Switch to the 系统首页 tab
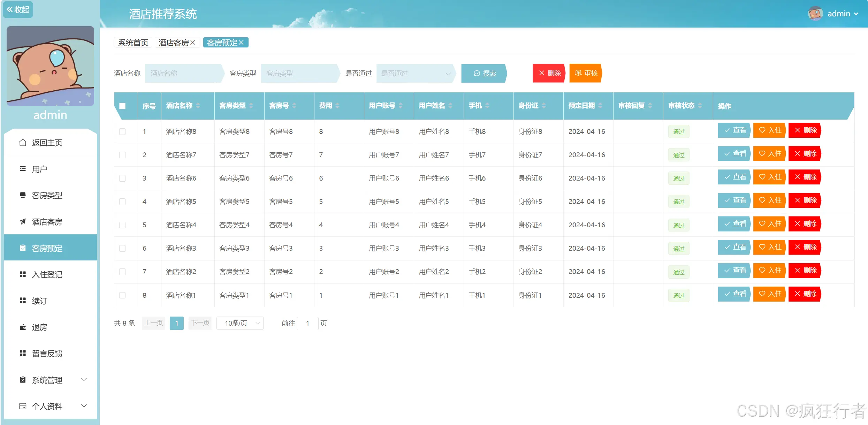Screen dimensions: 868x425 point(133,43)
